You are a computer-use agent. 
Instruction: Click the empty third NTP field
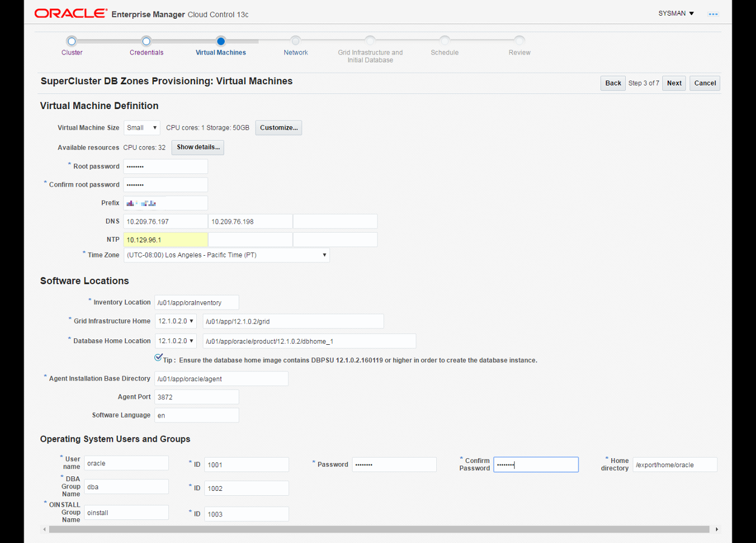coord(336,239)
